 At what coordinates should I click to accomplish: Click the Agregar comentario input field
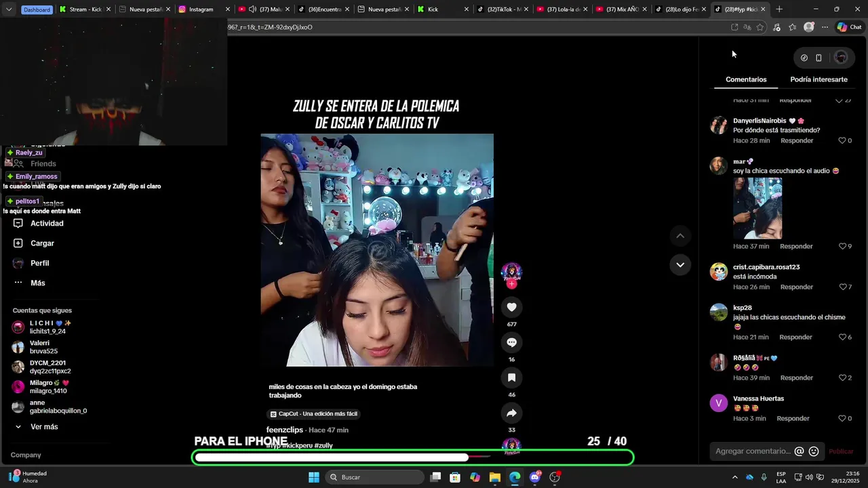(753, 451)
